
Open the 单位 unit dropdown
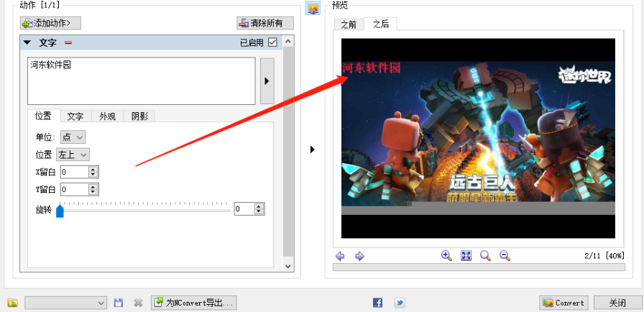pyautogui.click(x=73, y=137)
